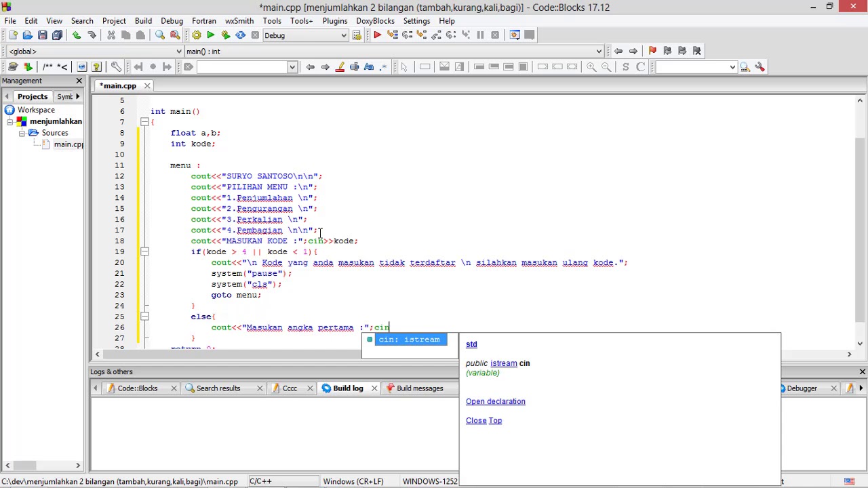Open the File menu
The width and height of the screenshot is (868, 488).
pyautogui.click(x=10, y=20)
